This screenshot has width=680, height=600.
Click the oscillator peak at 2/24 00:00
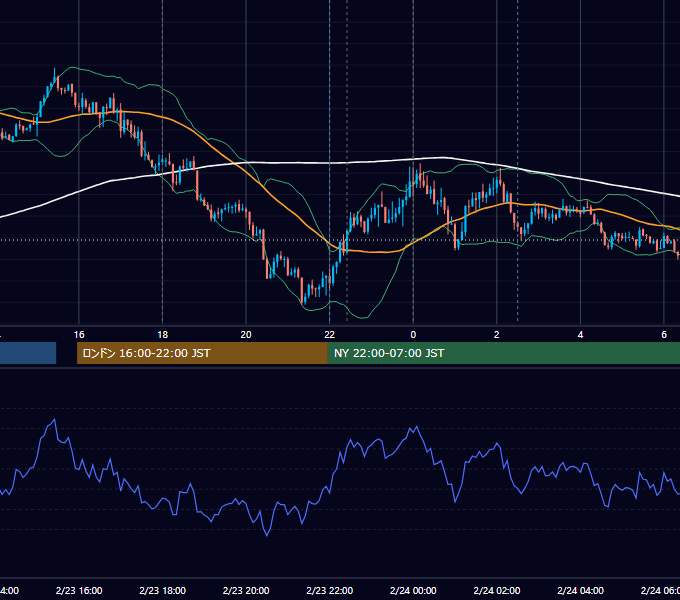(x=417, y=427)
